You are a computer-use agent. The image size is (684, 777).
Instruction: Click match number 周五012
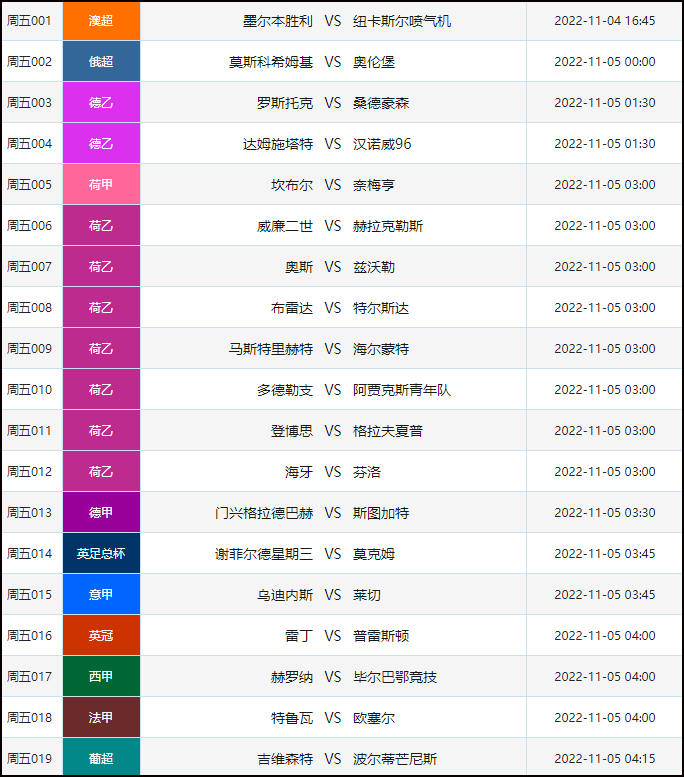pos(29,471)
